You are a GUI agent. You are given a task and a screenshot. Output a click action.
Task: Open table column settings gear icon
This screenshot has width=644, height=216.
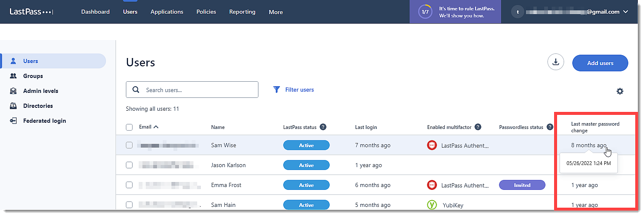pyautogui.click(x=620, y=91)
